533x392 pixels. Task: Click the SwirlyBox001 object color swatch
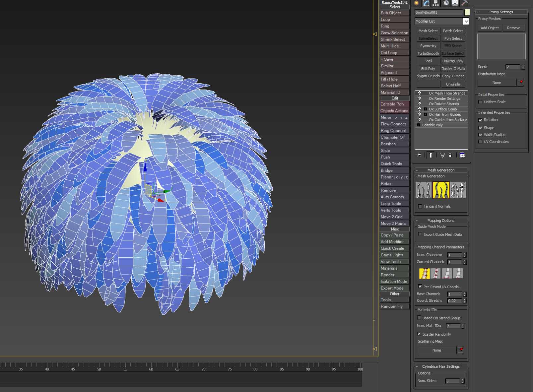pos(467,12)
